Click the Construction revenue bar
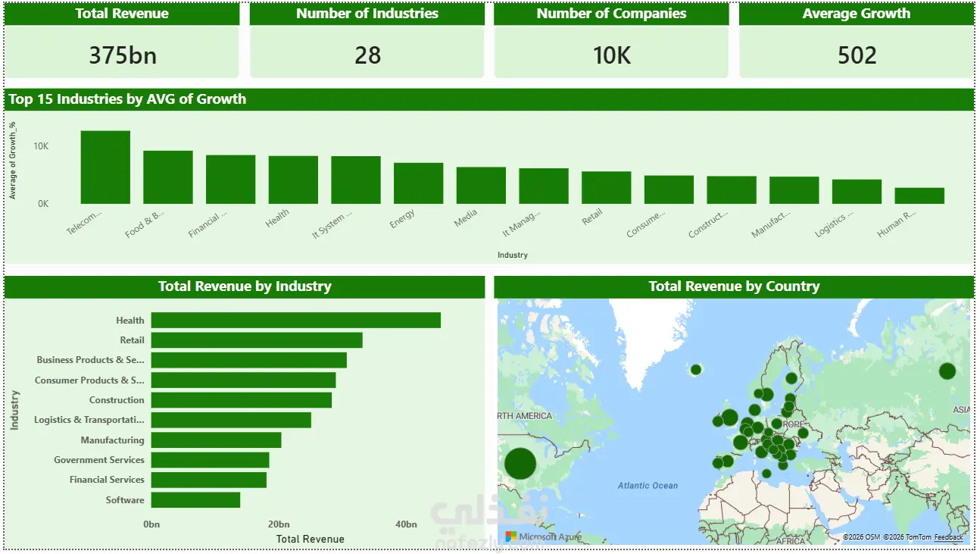The image size is (980, 554). click(x=242, y=400)
